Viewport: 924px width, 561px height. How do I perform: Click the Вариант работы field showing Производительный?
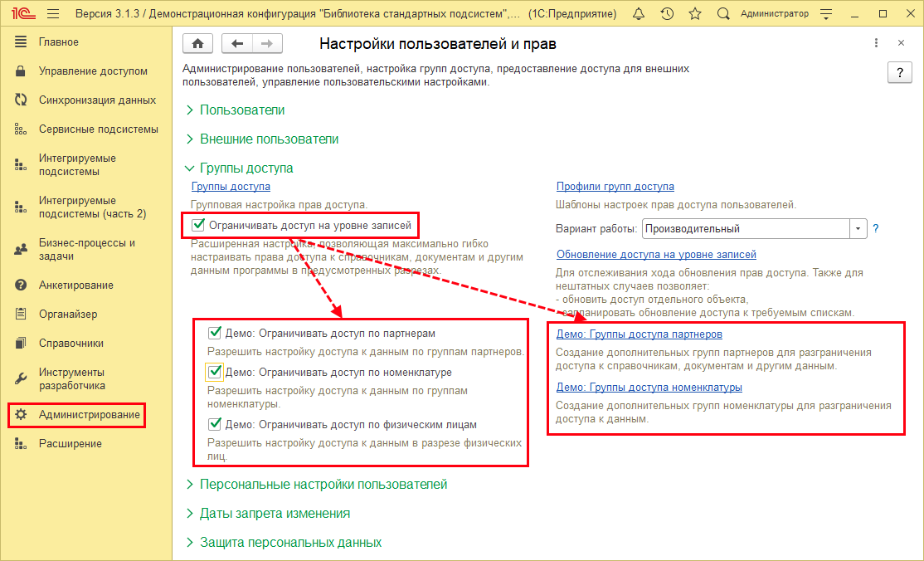[746, 228]
